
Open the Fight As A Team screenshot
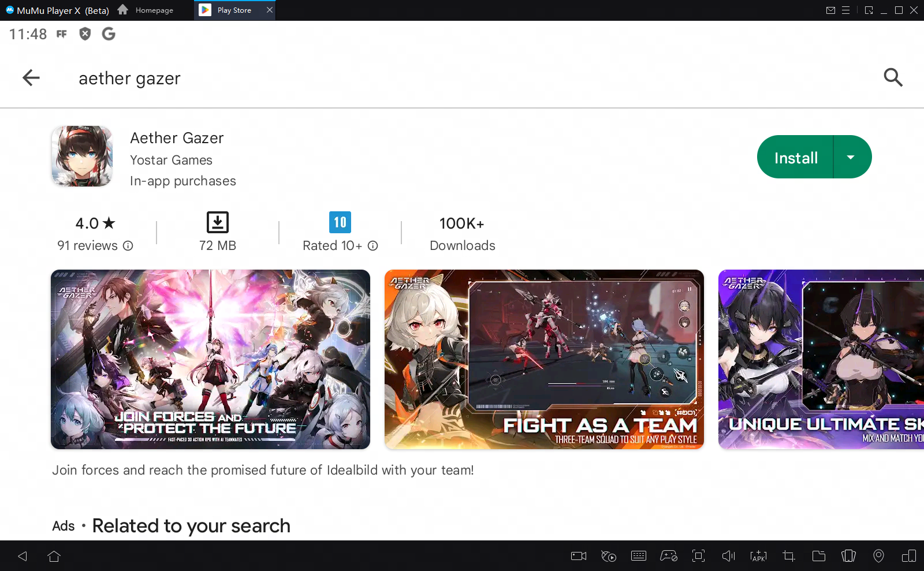[x=544, y=359]
